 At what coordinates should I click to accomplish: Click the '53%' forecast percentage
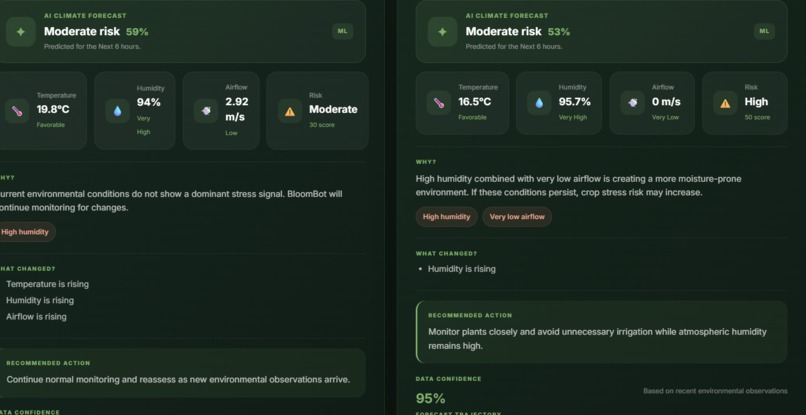(x=559, y=32)
